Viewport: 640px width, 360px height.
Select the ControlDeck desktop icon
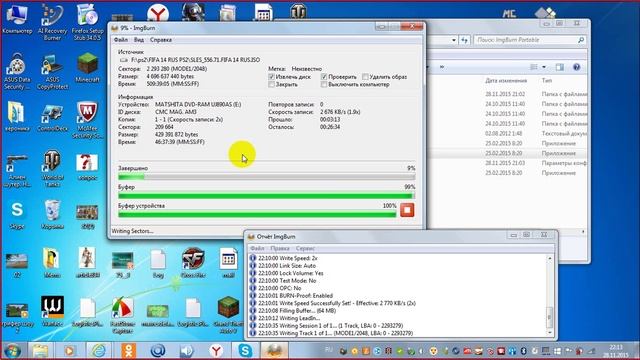pyautogui.click(x=52, y=117)
